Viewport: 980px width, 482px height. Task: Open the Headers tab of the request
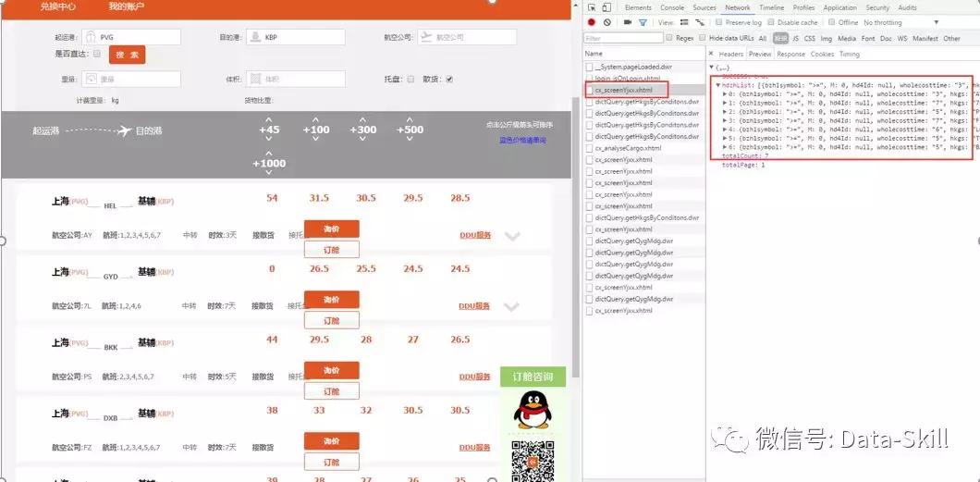730,55
